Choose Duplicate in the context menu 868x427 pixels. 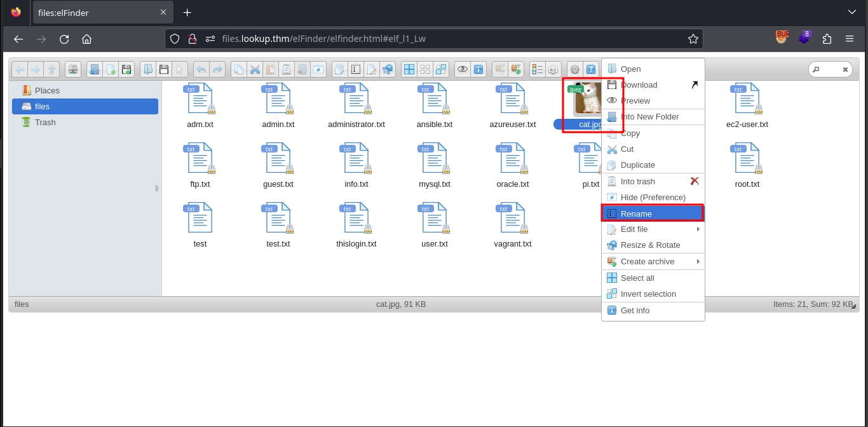point(637,165)
